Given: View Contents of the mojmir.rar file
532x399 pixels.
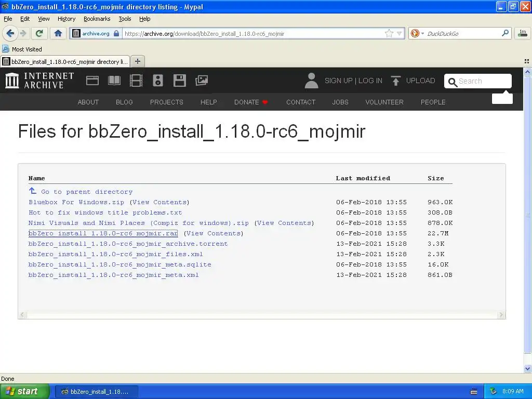Looking at the screenshot, I should [214, 233].
